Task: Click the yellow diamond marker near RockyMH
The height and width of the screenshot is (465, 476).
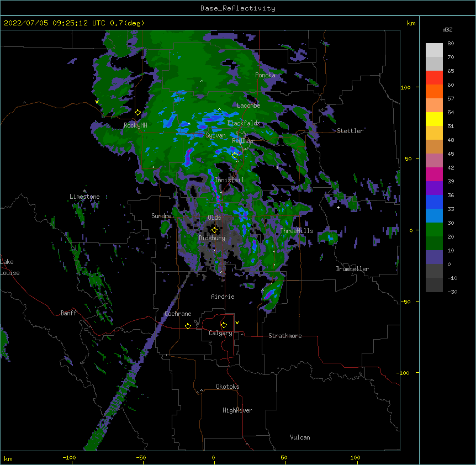Action: coord(138,113)
